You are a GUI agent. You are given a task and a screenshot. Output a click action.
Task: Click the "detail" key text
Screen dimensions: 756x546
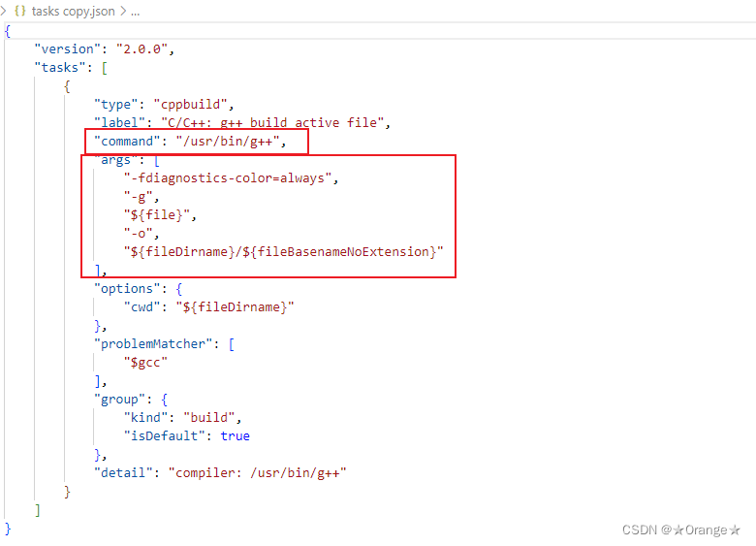pos(123,473)
